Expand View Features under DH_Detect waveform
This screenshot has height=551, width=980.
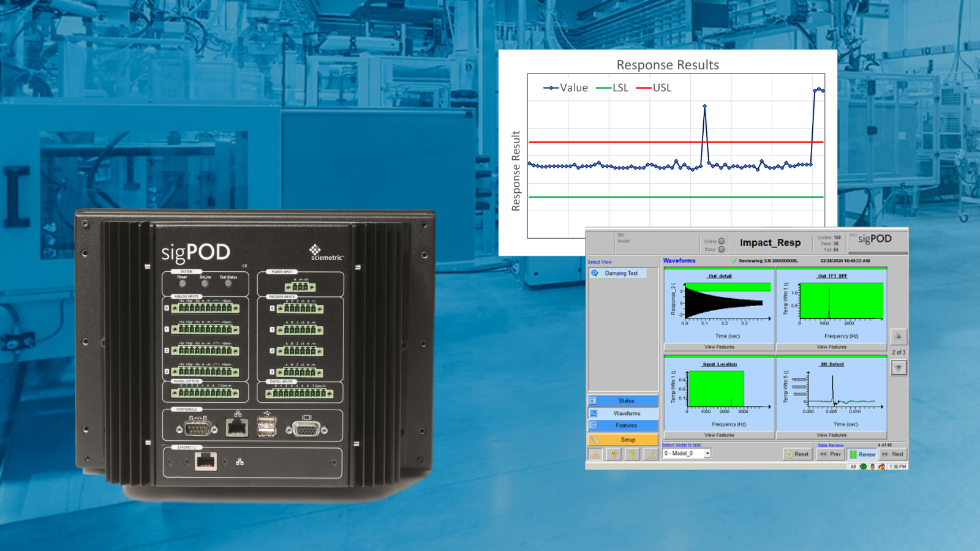tap(832, 435)
